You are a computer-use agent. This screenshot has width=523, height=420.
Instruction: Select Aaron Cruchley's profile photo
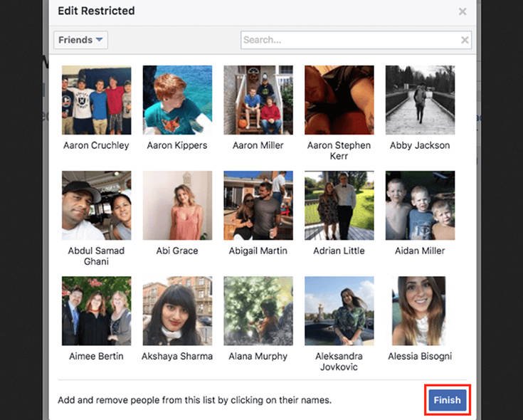point(96,100)
